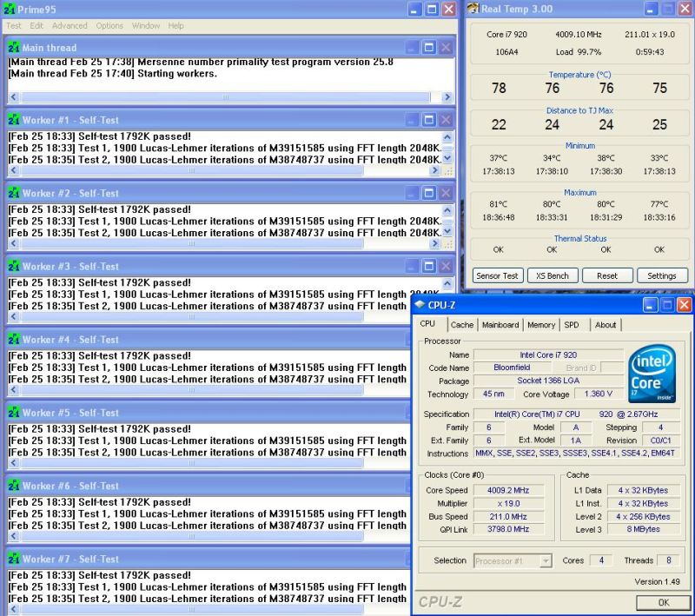The width and height of the screenshot is (695, 616).
Task: Click Worker #4 horizontal scroll left arrow
Action: 14,389
